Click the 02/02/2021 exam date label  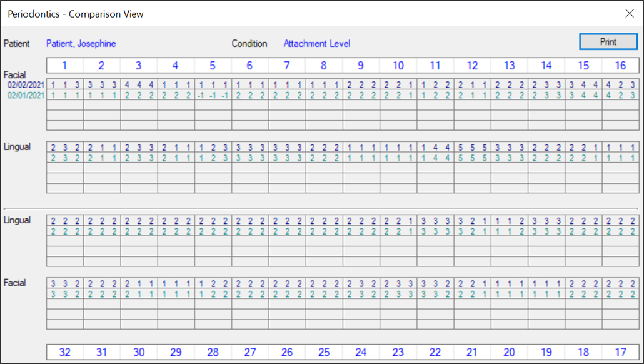[x=26, y=84]
